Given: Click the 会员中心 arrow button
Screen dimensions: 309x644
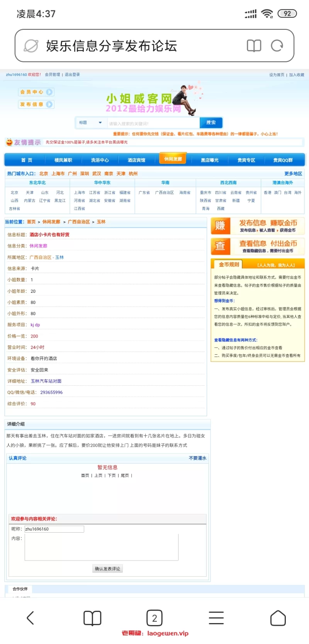Looking at the screenshot, I should [x=49, y=92].
